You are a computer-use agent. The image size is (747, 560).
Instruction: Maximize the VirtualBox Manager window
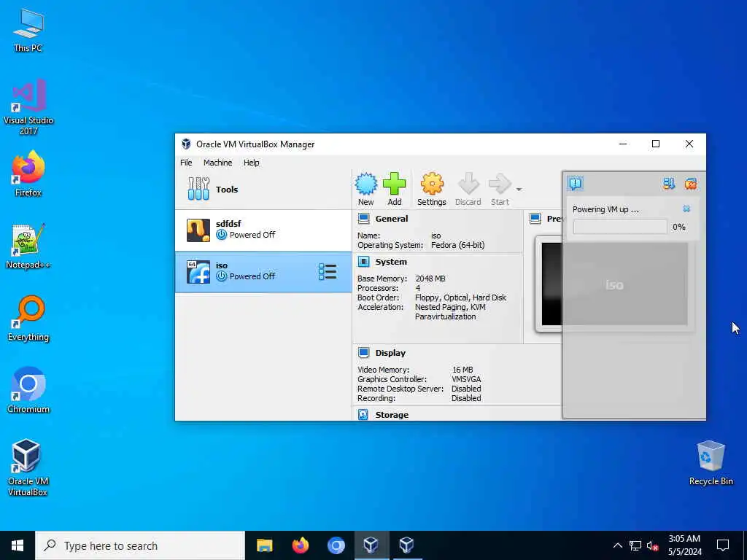656,144
